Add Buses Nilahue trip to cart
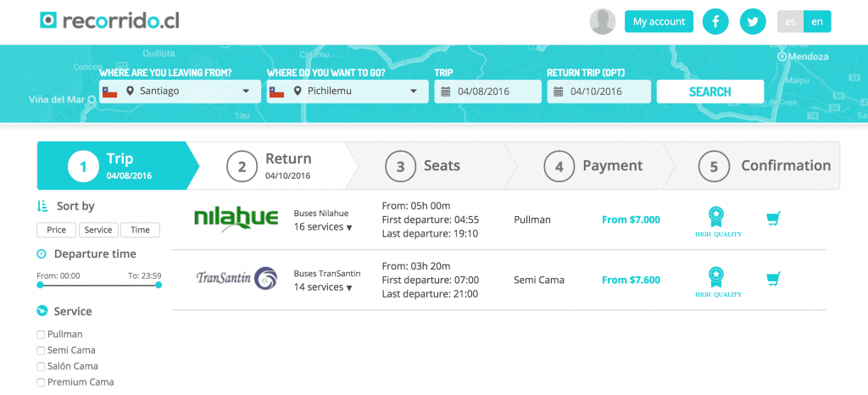 click(x=773, y=220)
